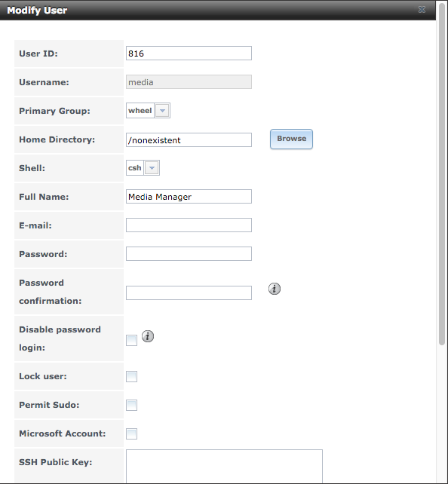Focus the Password confirmation field

click(189, 293)
